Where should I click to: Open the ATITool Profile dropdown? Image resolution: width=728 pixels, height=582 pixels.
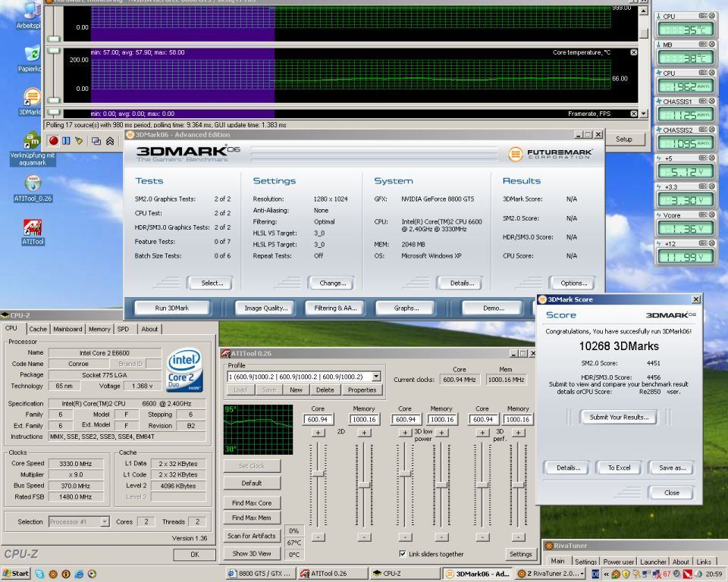point(376,377)
